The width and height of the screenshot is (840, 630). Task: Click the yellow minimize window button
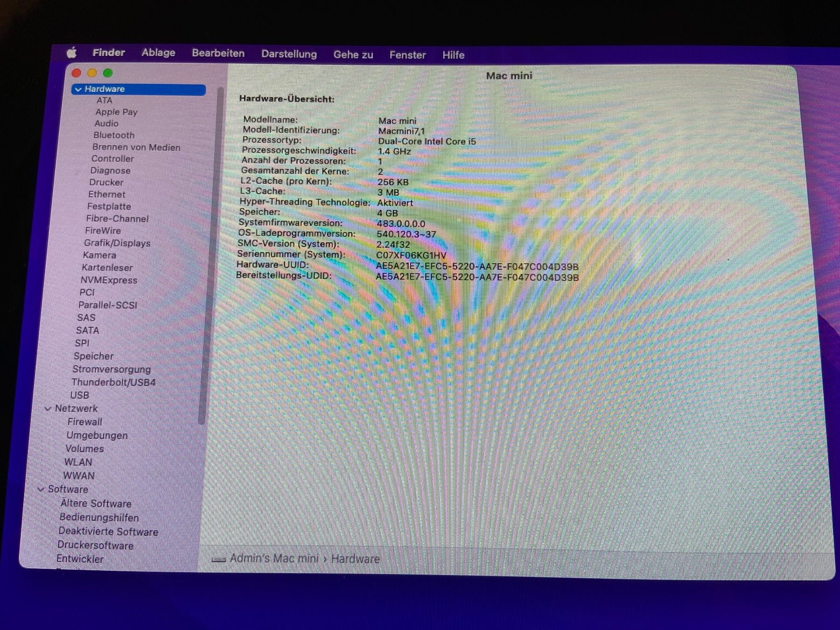[x=92, y=73]
